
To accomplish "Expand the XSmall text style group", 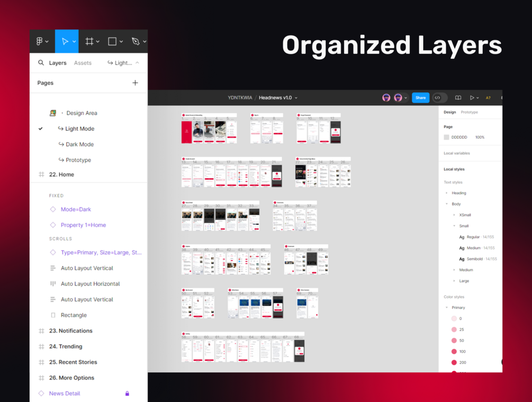I will [454, 215].
